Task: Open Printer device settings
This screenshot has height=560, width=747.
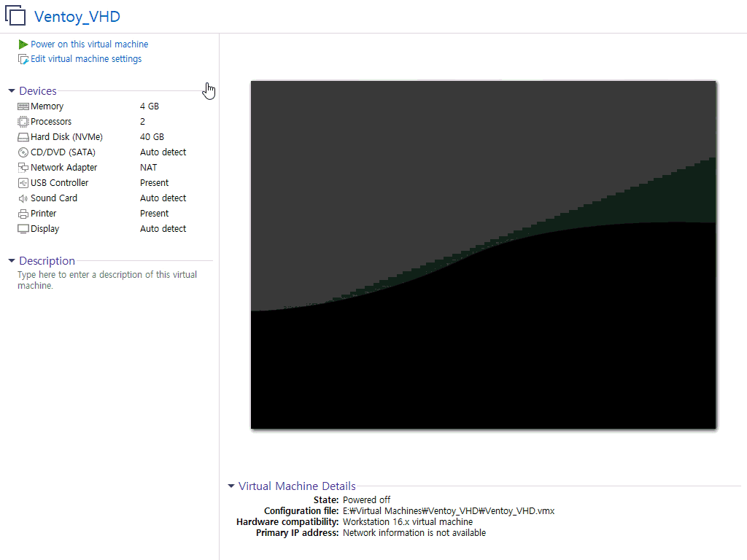Action: (x=43, y=214)
